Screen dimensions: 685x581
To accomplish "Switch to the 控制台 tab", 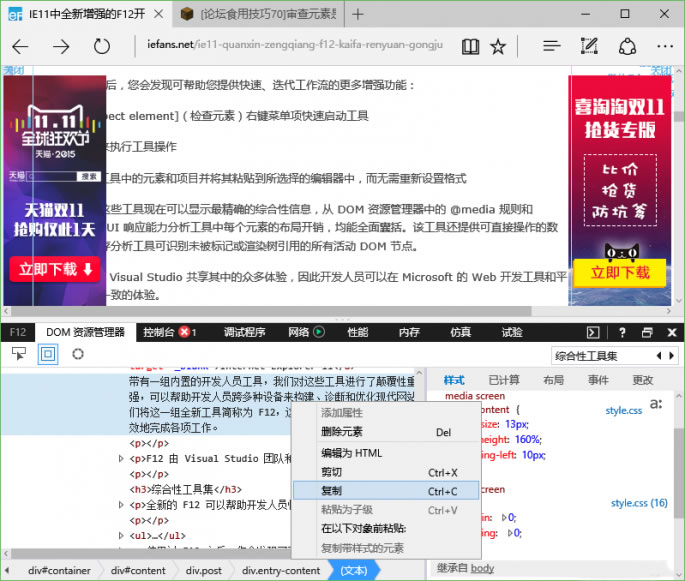I will 160,332.
